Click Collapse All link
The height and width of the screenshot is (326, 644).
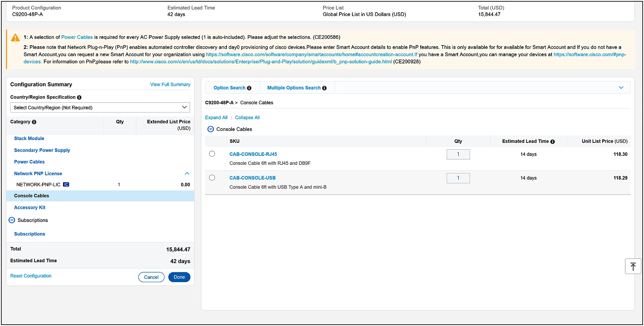pyautogui.click(x=248, y=118)
